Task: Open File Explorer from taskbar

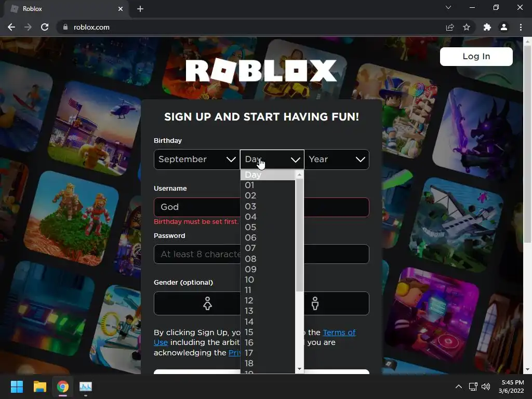Action: (39, 387)
